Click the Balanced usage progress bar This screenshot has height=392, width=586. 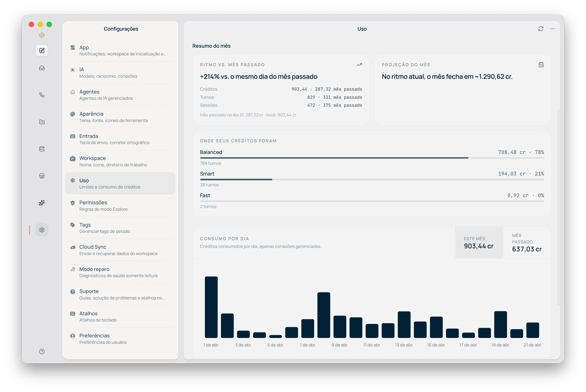[x=372, y=158]
